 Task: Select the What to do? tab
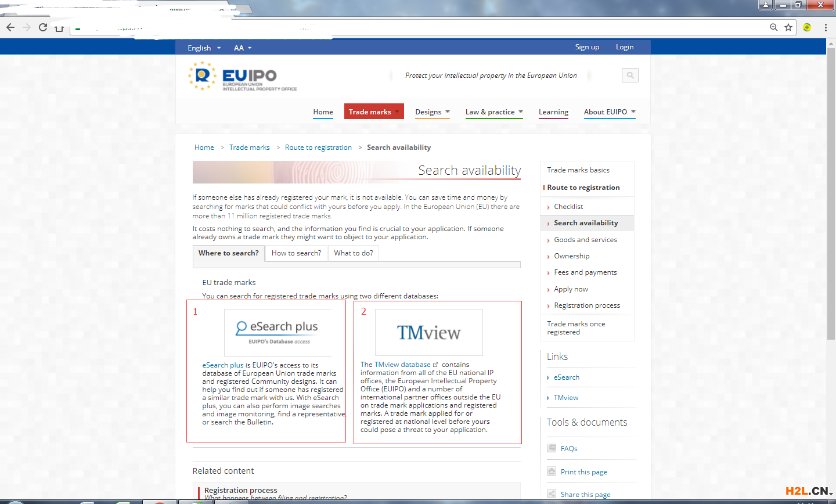point(353,253)
